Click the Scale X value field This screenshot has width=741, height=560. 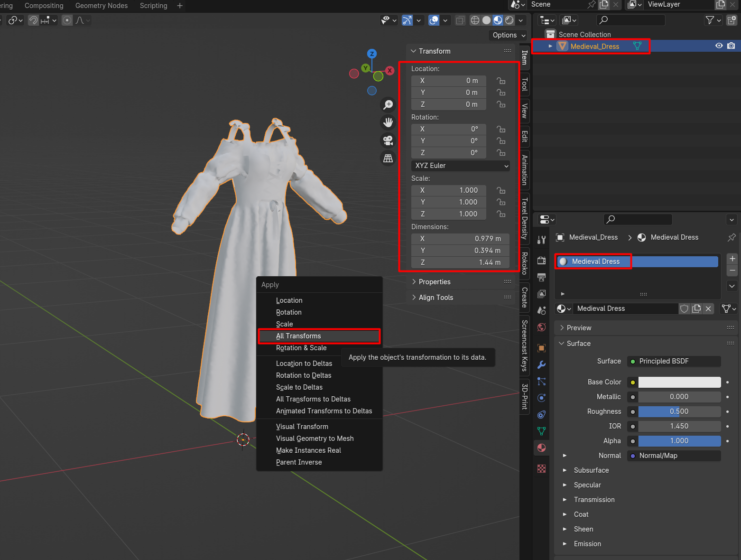pyautogui.click(x=449, y=190)
